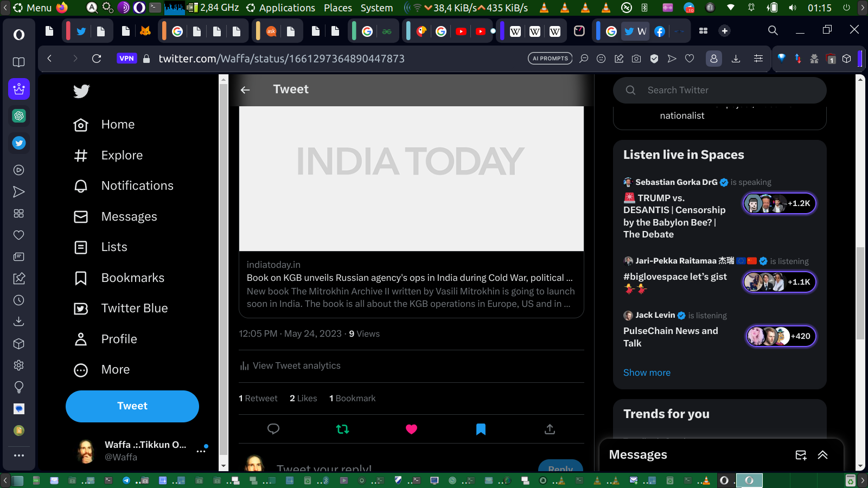Click the reply speech bubble icon
This screenshot has height=488, width=868.
(273, 429)
